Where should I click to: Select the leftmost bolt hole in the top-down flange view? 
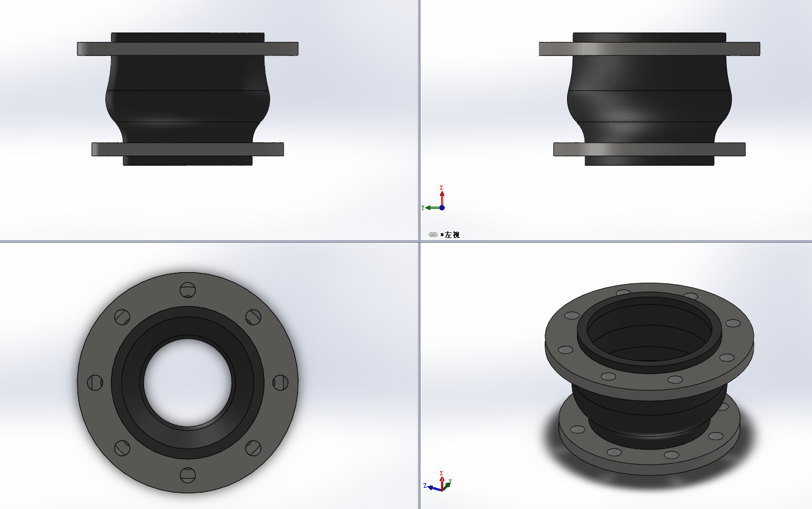[x=95, y=383]
